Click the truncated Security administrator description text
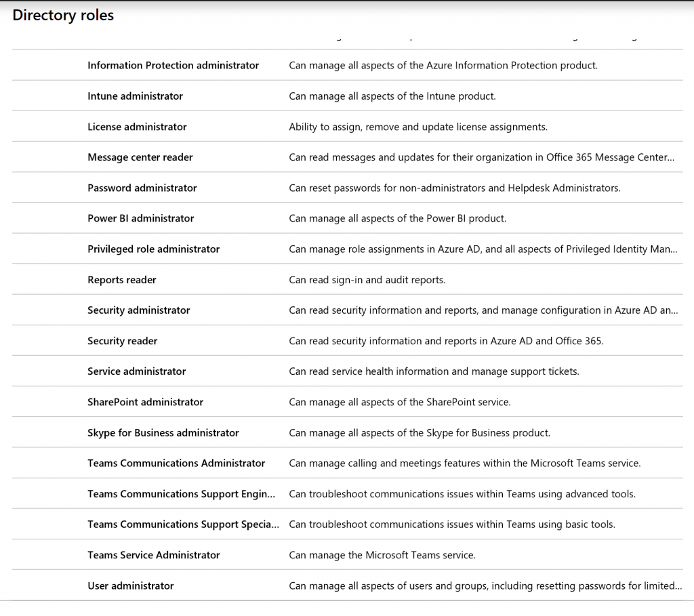This screenshot has width=694, height=616. point(483,310)
